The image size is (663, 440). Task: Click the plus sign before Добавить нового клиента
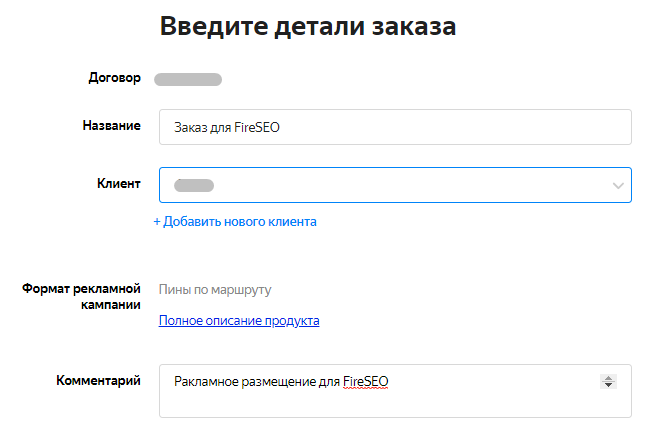click(x=157, y=222)
